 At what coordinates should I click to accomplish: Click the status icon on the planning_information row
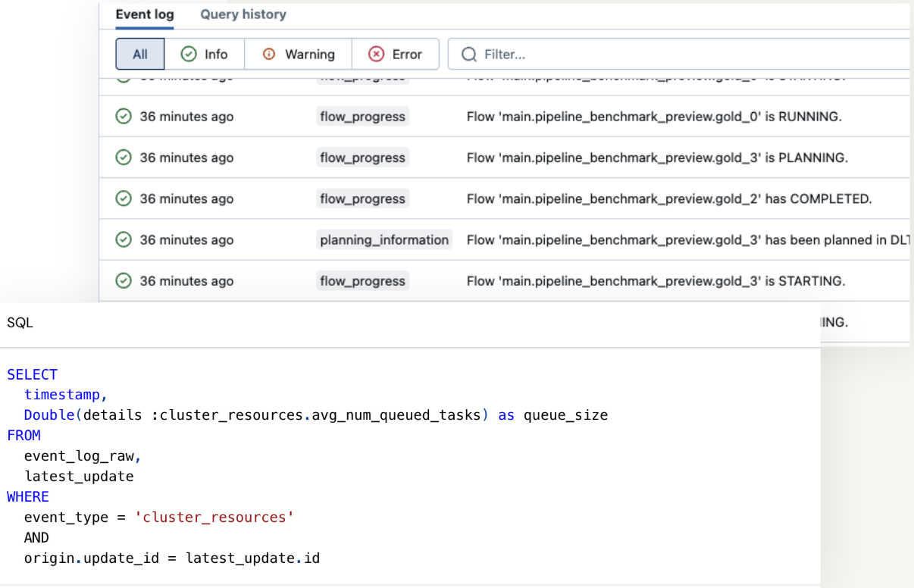tap(124, 239)
